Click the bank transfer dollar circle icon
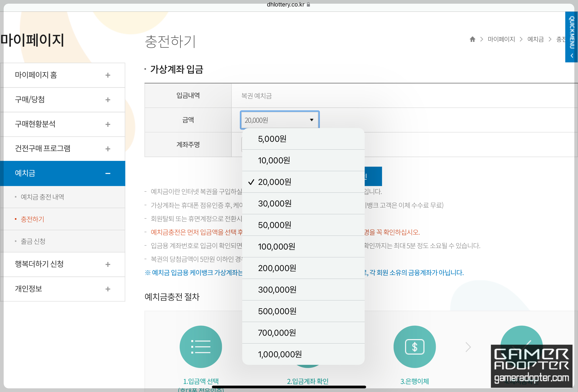This screenshot has height=392, width=578. (x=414, y=346)
